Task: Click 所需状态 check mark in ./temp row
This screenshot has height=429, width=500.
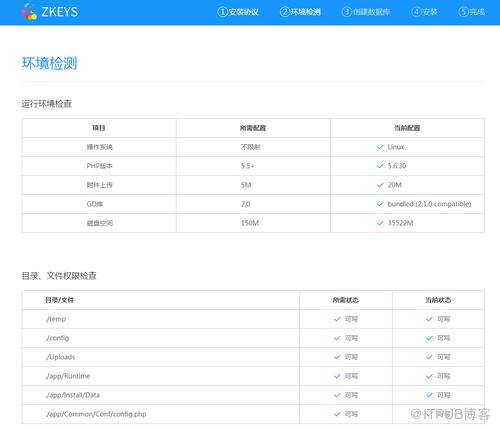Action: tap(337, 319)
